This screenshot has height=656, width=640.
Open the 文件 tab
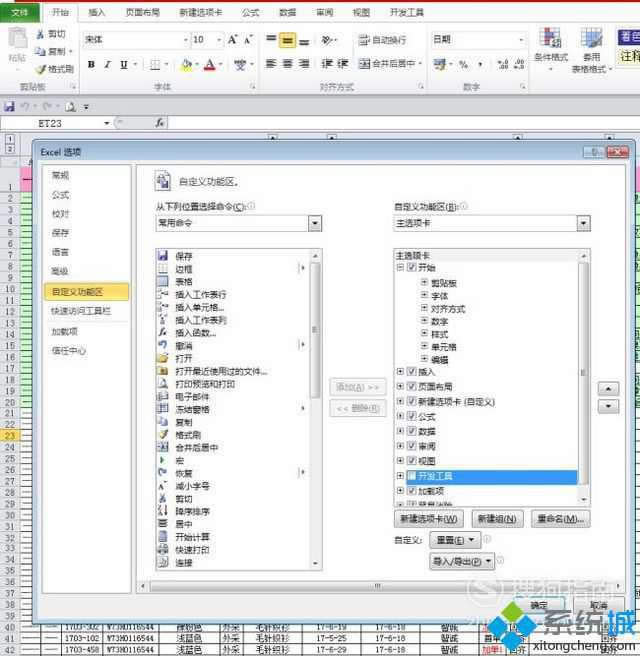20,13
